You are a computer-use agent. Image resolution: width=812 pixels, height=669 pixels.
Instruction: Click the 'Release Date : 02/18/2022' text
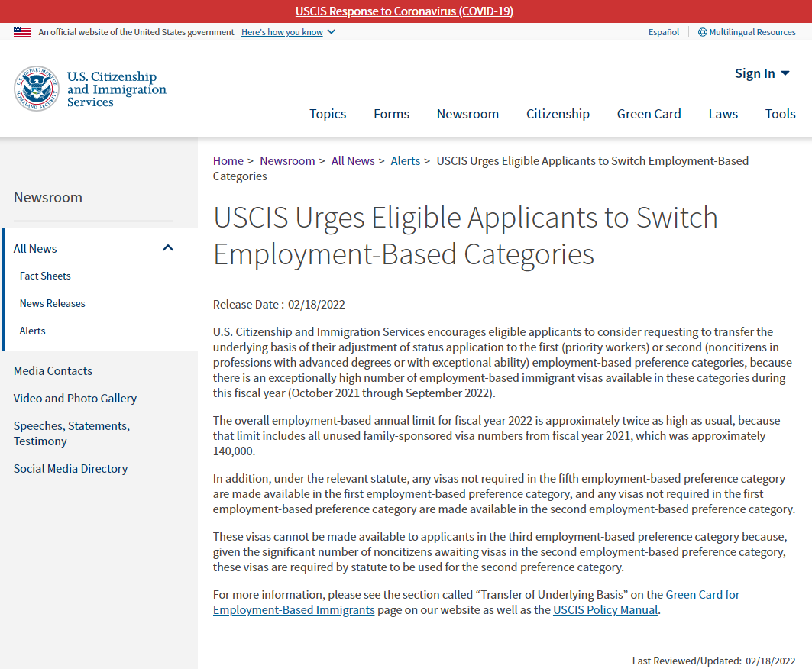pyautogui.click(x=279, y=305)
